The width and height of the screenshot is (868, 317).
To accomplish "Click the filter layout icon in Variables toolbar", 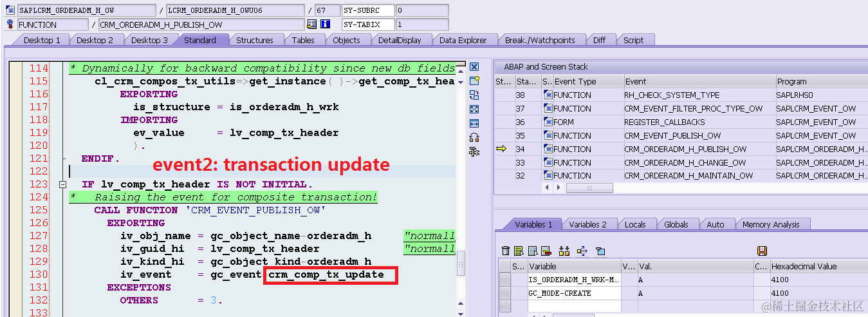I will (600, 251).
